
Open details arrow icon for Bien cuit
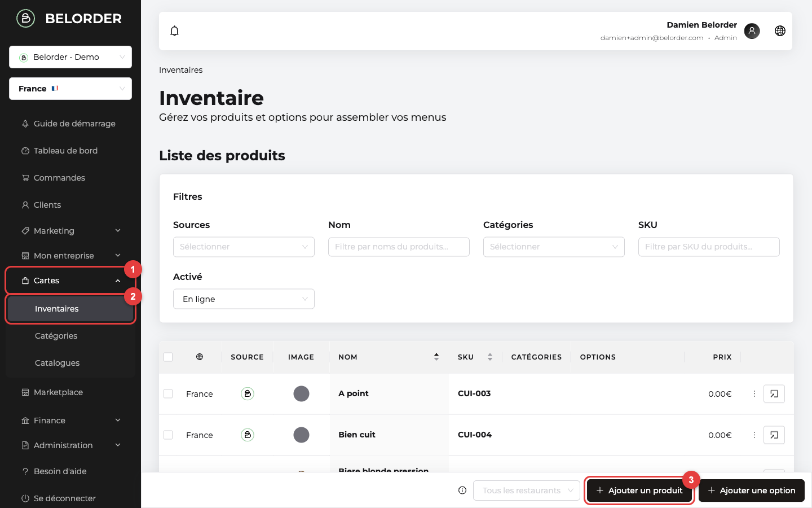(774, 435)
